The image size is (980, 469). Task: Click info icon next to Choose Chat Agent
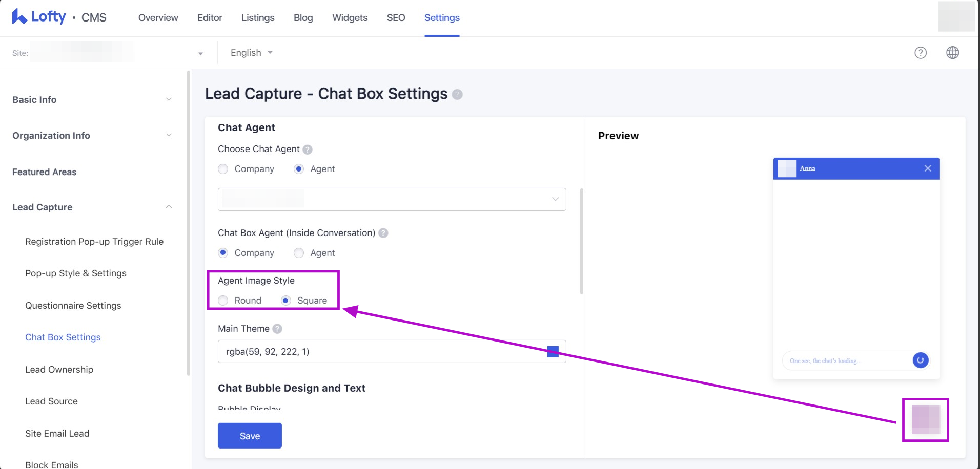308,150
